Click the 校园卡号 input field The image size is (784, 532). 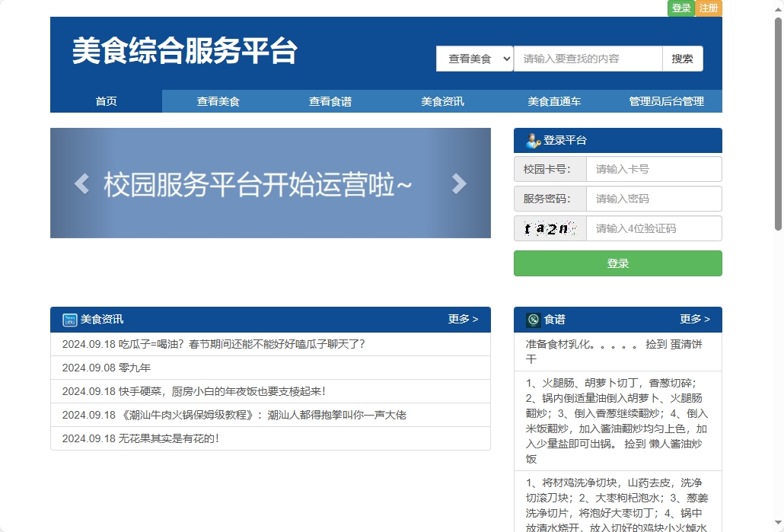pos(653,168)
